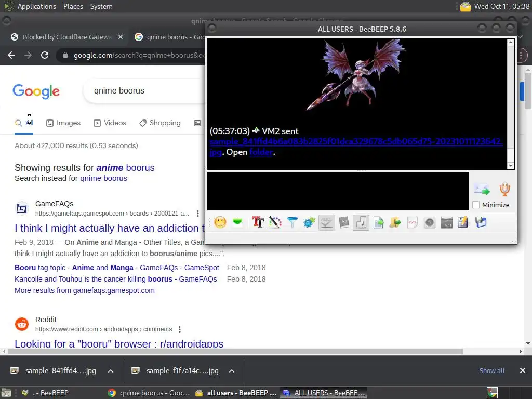Image resolution: width=532 pixels, height=399 pixels.
Task: Click the winged character image thumbnail in chat
Action: tap(356, 75)
